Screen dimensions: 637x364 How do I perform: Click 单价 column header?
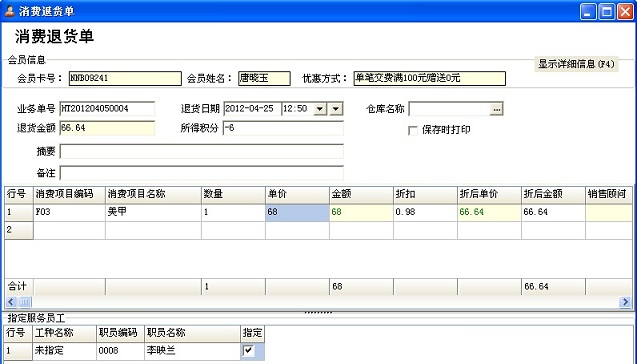(x=297, y=195)
